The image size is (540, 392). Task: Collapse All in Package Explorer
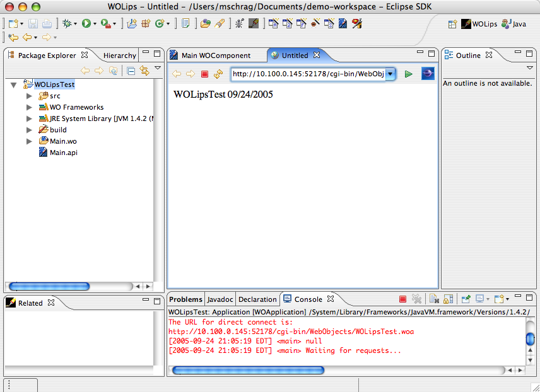click(131, 71)
